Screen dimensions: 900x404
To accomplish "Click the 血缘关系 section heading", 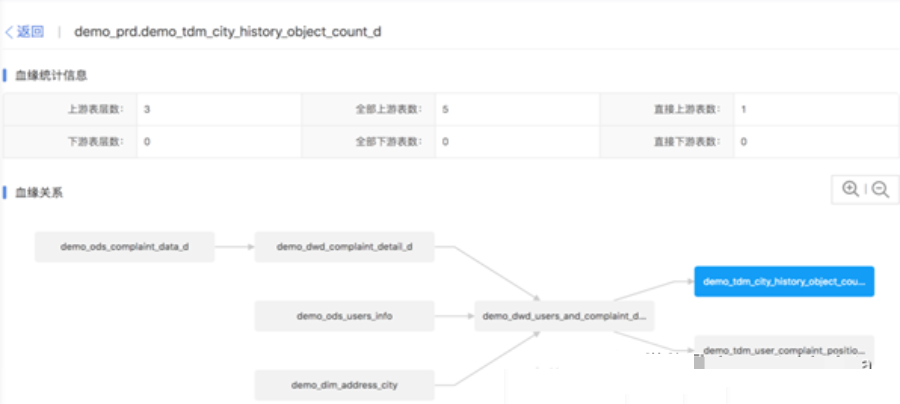I will [x=38, y=192].
